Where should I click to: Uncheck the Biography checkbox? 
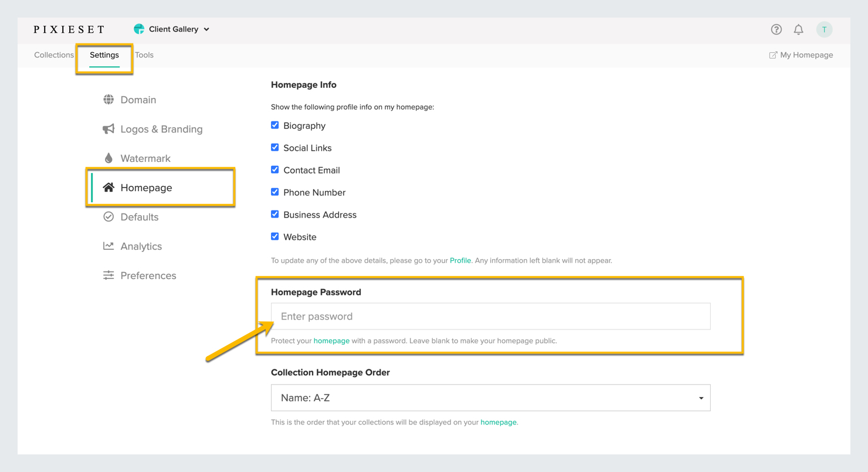click(x=275, y=125)
